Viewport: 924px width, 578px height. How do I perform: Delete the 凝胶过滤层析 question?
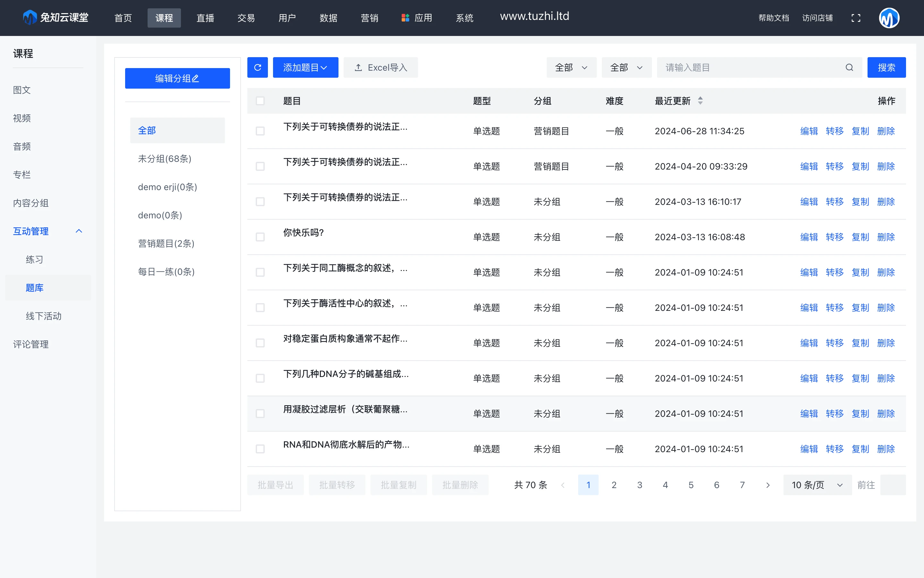click(x=886, y=414)
